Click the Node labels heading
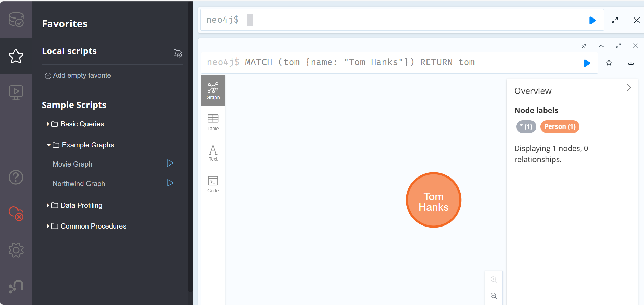 point(536,110)
